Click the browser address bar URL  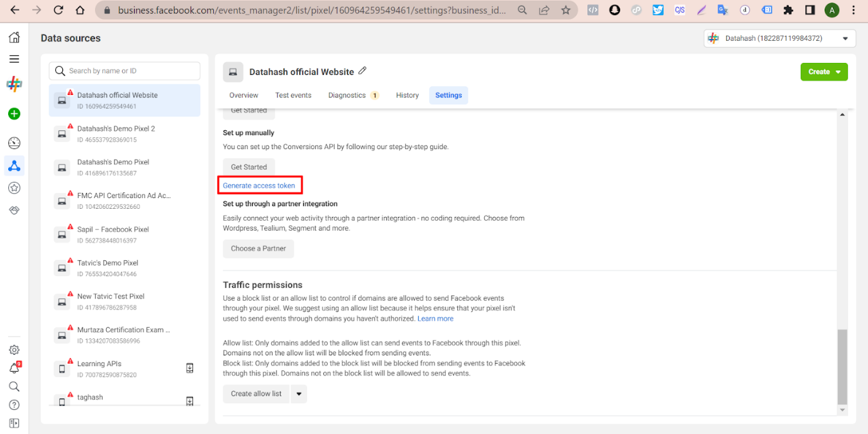click(311, 11)
